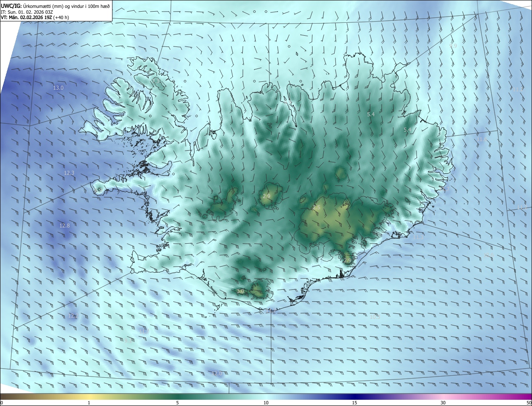Click the colorbar tick label 15
This screenshot has width=532, height=406.
pyautogui.click(x=355, y=403)
